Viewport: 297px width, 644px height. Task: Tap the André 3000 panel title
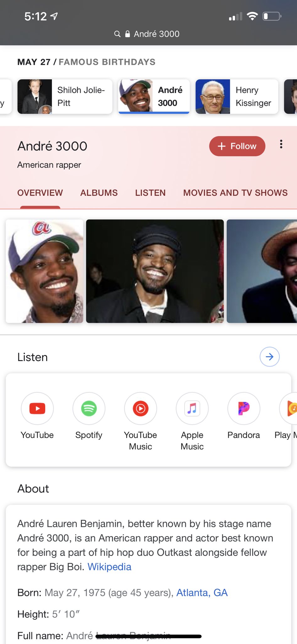coord(52,146)
